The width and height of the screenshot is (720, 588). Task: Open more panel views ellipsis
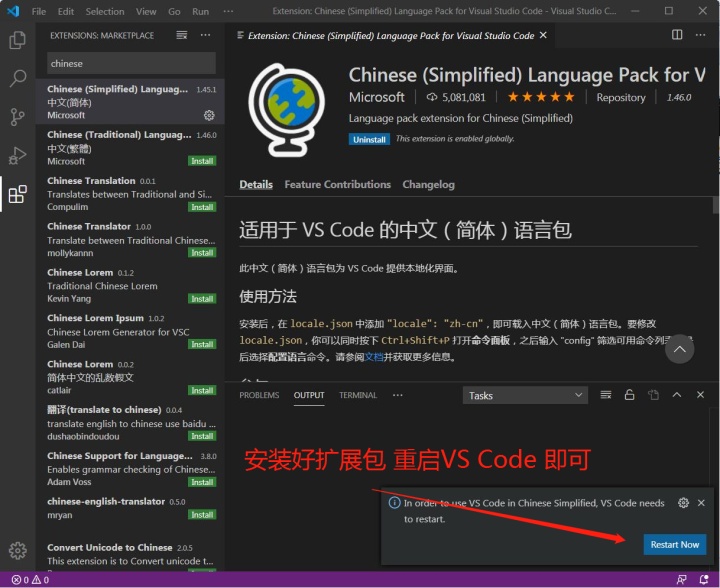click(398, 395)
